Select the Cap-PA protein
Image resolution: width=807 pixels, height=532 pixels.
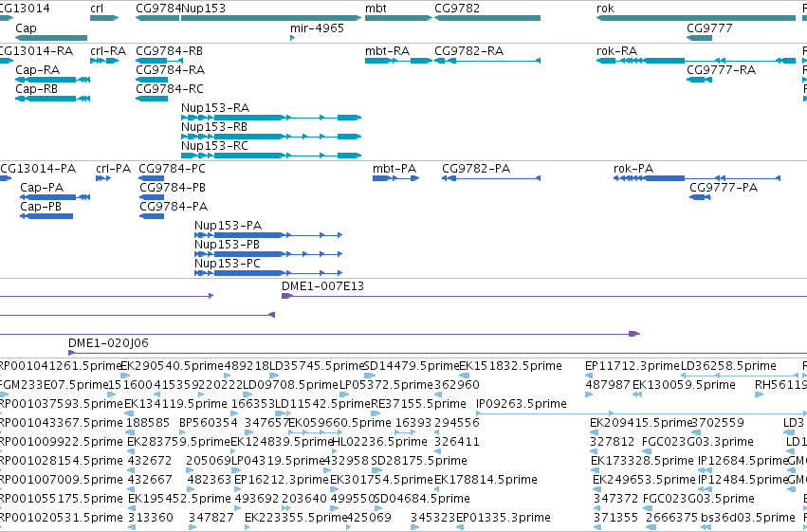tap(55, 197)
